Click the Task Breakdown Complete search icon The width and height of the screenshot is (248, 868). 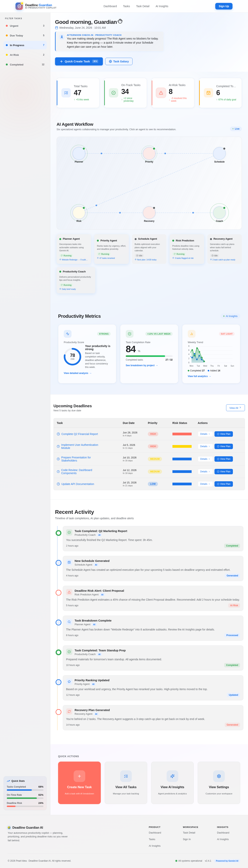[69, 622]
